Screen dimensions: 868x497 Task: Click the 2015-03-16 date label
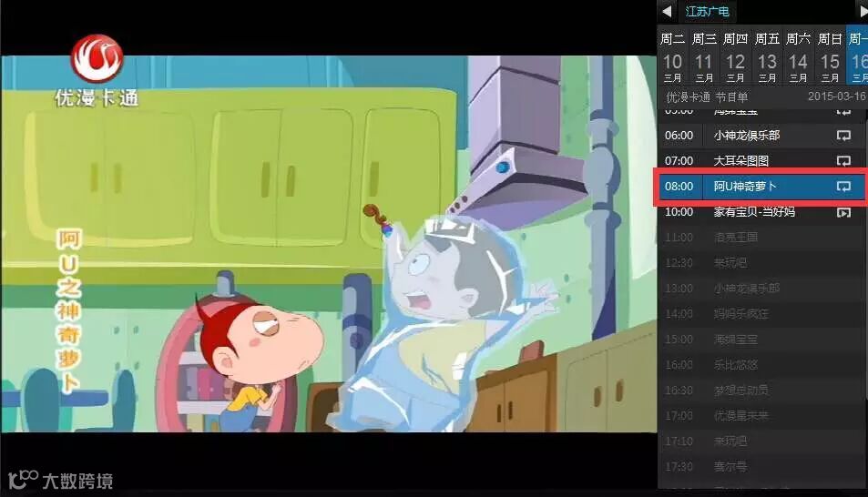[836, 96]
